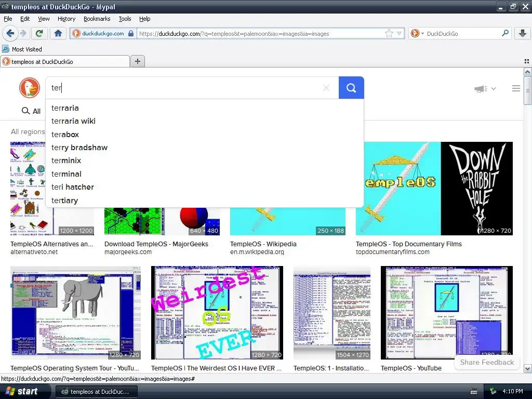532x399 pixels.
Task: Click the alternativeto.net source link
Action: (34, 252)
